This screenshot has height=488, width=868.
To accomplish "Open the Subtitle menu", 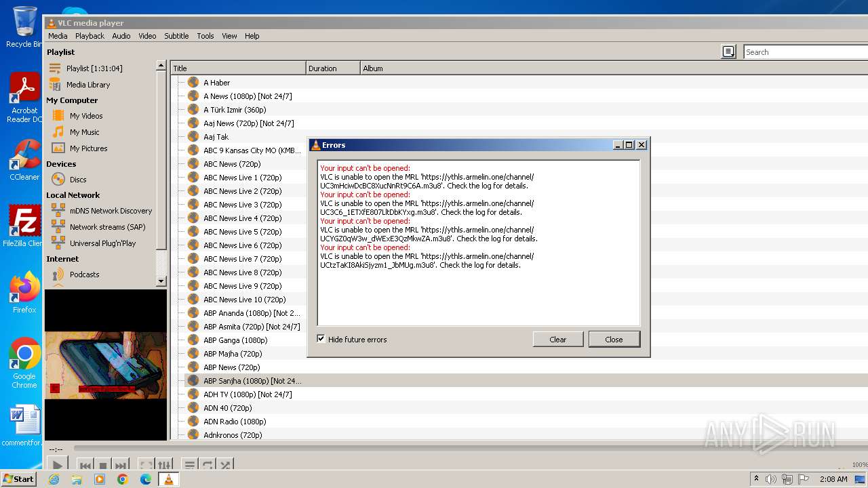I will click(x=176, y=36).
